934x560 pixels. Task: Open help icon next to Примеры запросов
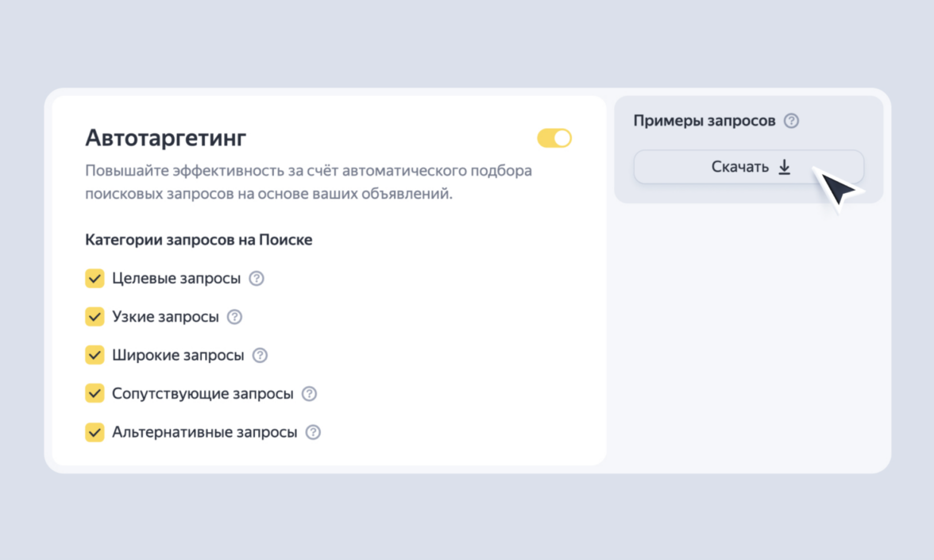point(791,121)
